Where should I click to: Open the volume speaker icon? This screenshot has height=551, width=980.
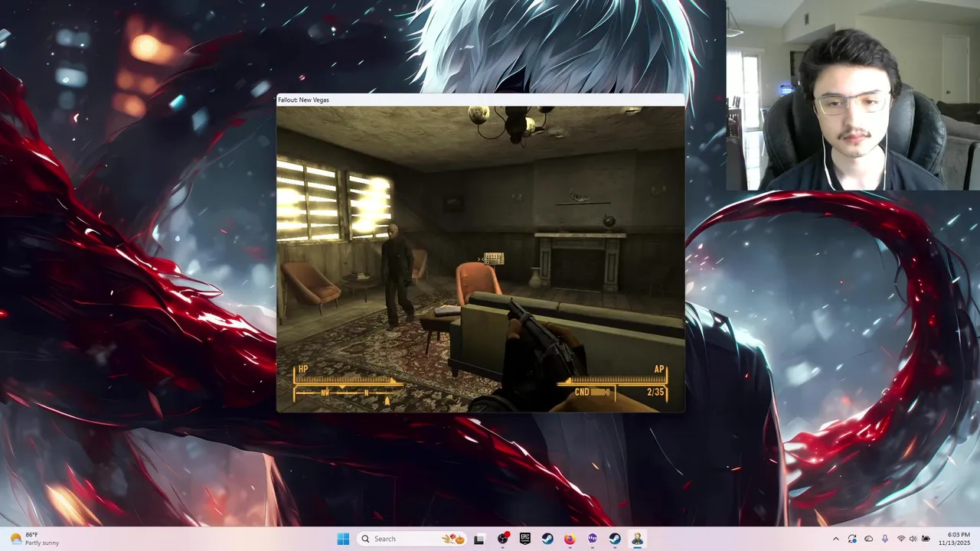(x=913, y=539)
